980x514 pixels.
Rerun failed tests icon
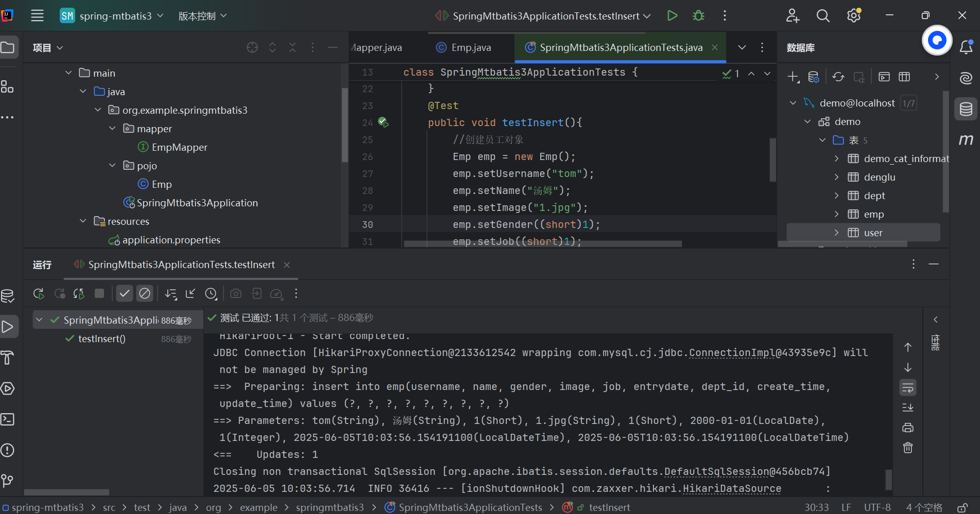(x=60, y=293)
